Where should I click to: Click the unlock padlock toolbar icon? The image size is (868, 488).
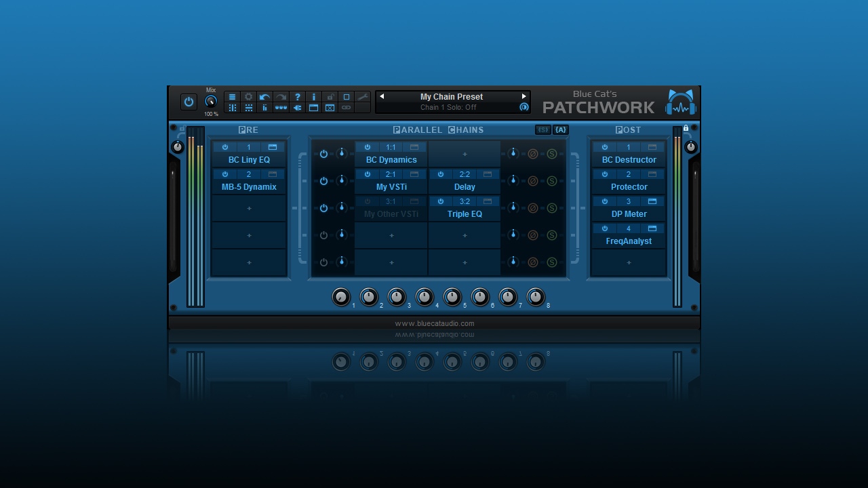(x=330, y=97)
